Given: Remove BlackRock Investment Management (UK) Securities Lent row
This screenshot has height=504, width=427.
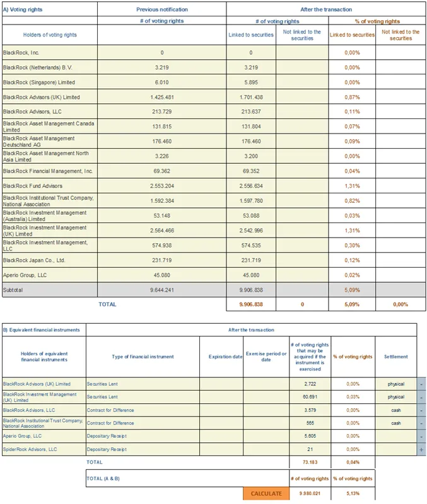Looking at the screenshot, I should point(421,397).
